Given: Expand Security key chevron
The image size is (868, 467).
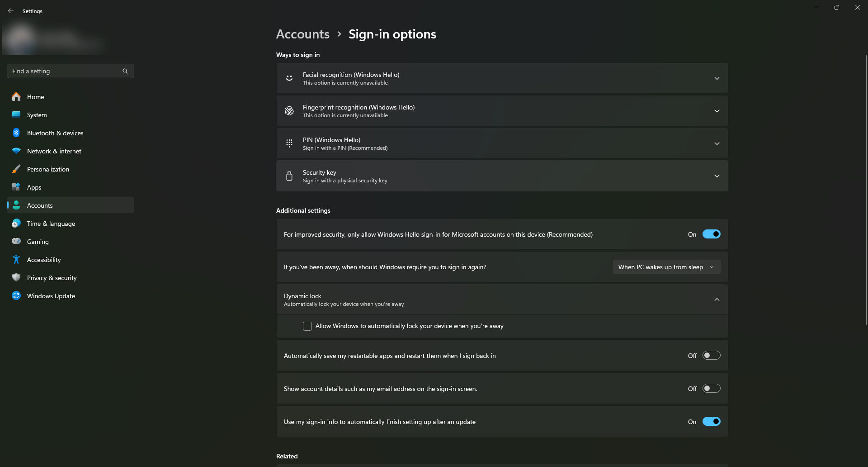Looking at the screenshot, I should (x=717, y=176).
